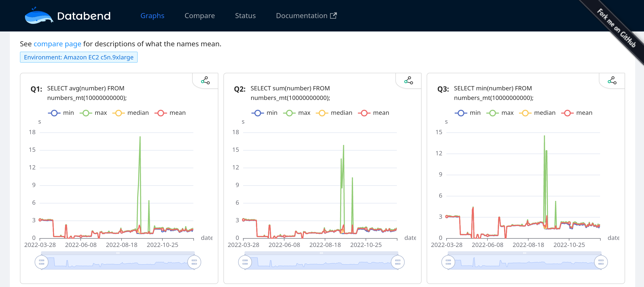Viewport: 644px width, 287px height.
Task: Click the share icon on Q1 chart
Action: click(x=205, y=81)
